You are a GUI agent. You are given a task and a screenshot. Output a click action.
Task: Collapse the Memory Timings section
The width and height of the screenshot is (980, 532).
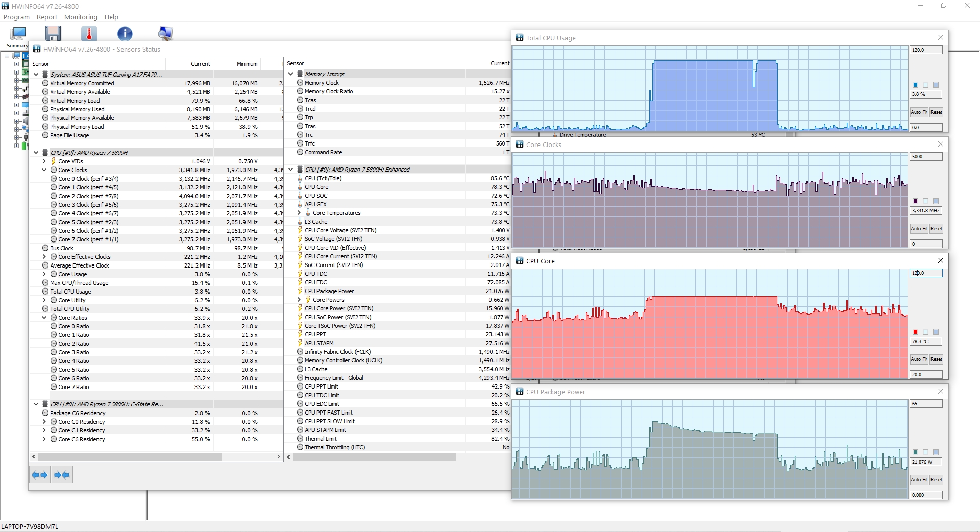pos(291,74)
